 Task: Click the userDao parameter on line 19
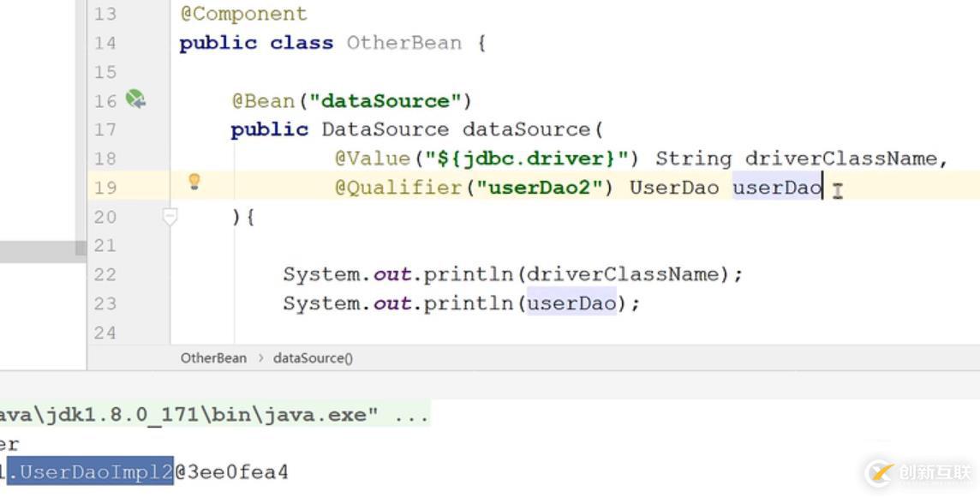777,187
